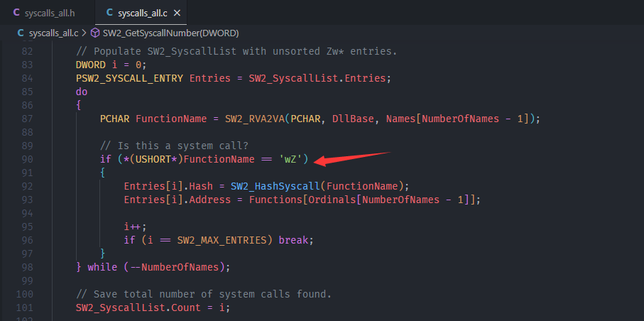Place cursor on 'DWORD i = 0;'
This screenshot has width=644, height=321.
click(x=111, y=65)
